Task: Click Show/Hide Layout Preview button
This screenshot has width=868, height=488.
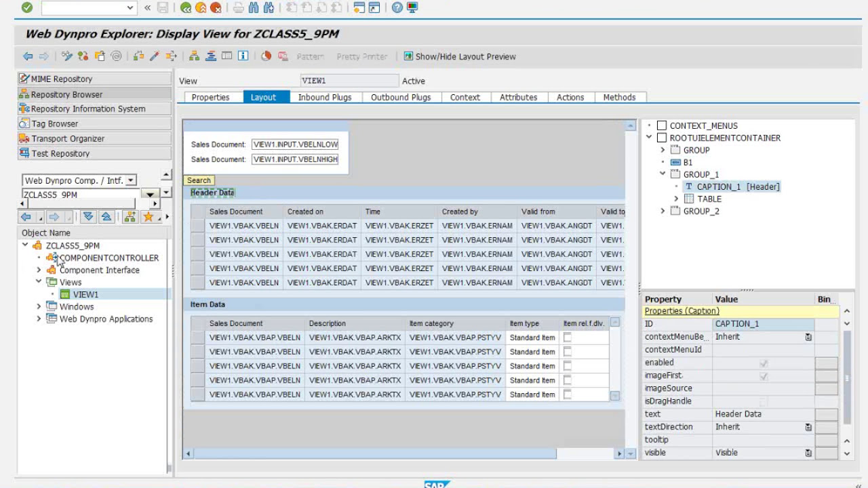Action: pos(460,56)
